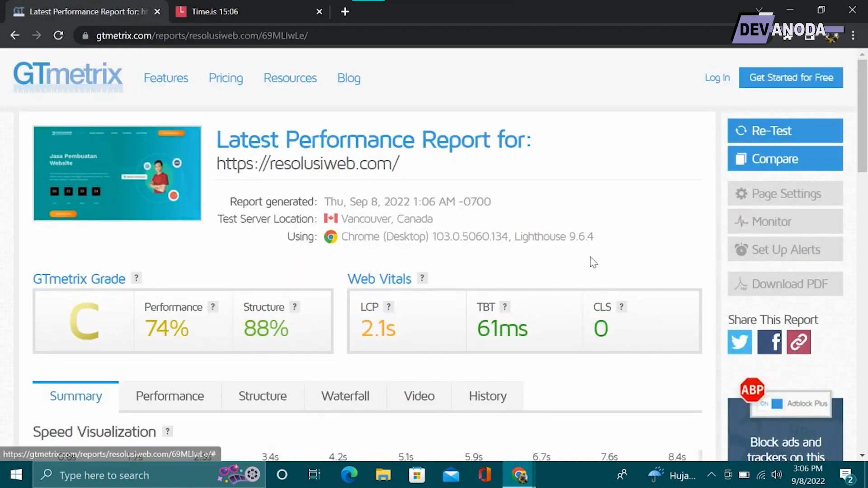Click help icon beside TBT
868x488 pixels.
(505, 307)
